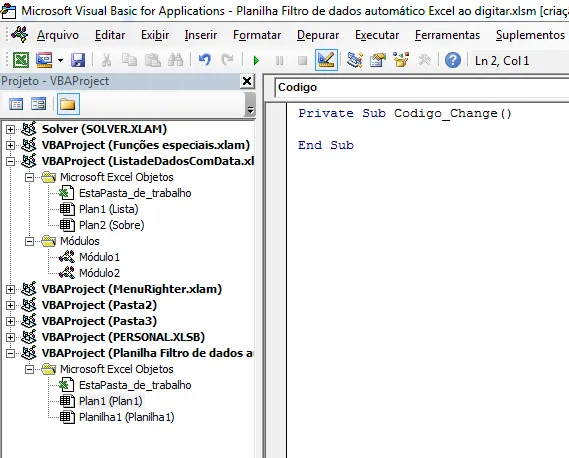Expand VBAProject (Pasta2)
Image resolution: width=569 pixels, height=458 pixels.
11,305
